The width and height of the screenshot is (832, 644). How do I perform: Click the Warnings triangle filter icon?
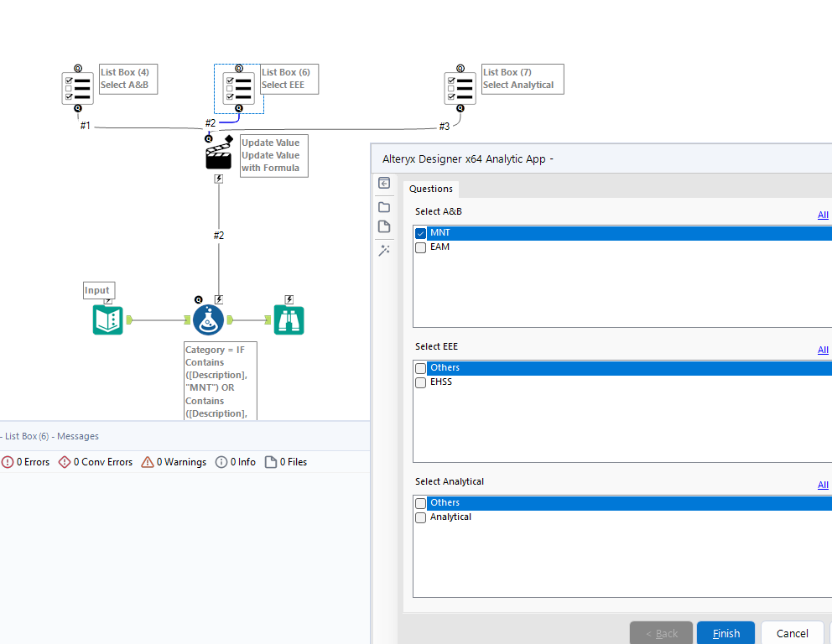[148, 462]
